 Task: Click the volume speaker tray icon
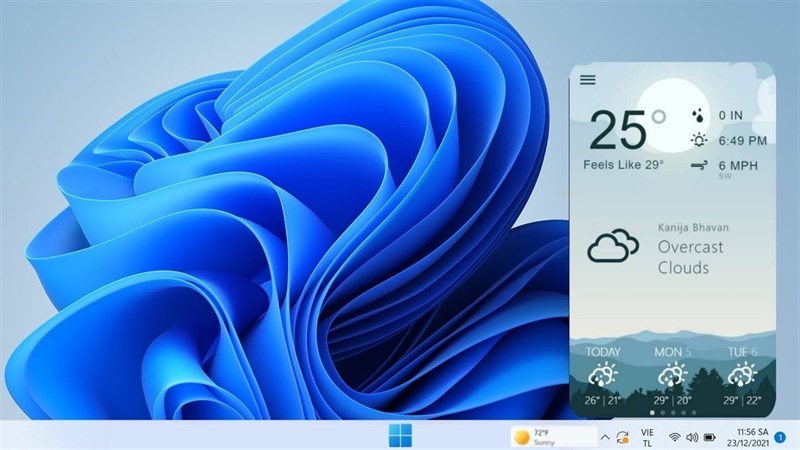692,437
